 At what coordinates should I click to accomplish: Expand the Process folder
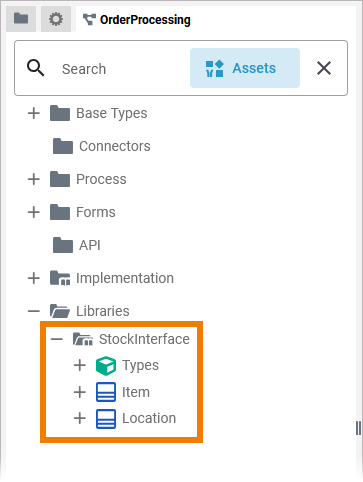pos(34,179)
